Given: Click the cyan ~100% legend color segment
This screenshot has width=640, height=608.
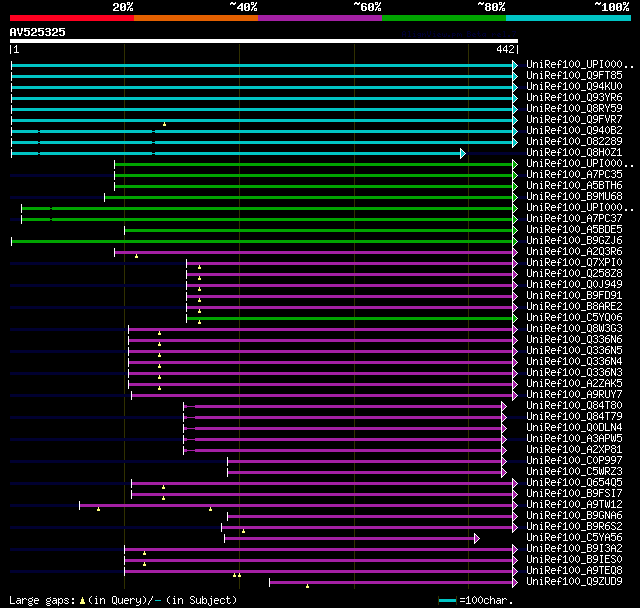Looking at the screenshot, I should (569, 18).
